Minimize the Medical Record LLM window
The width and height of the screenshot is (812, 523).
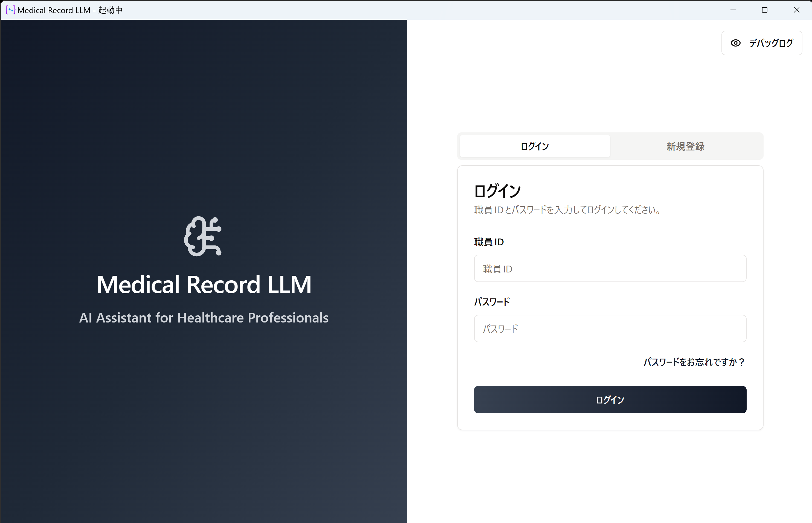pos(733,10)
